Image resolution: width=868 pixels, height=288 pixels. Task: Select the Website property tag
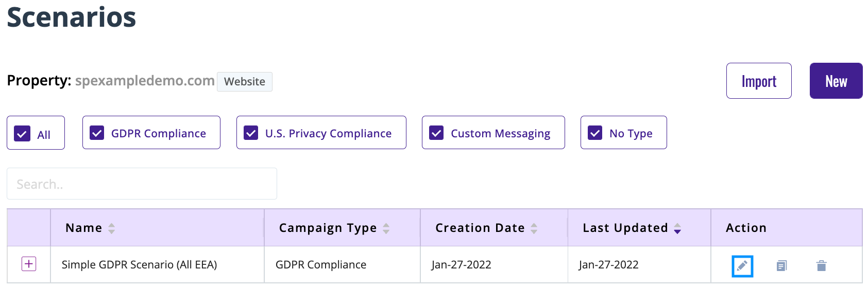coord(245,82)
